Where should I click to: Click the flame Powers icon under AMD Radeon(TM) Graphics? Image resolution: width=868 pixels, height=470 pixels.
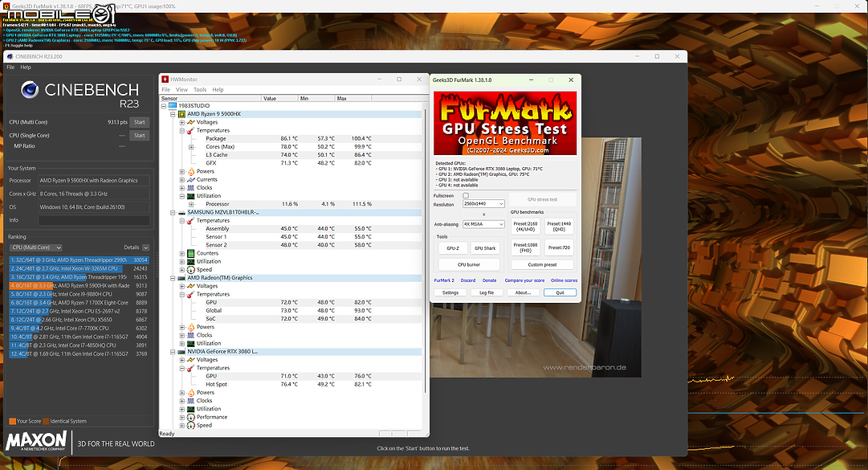click(x=191, y=327)
